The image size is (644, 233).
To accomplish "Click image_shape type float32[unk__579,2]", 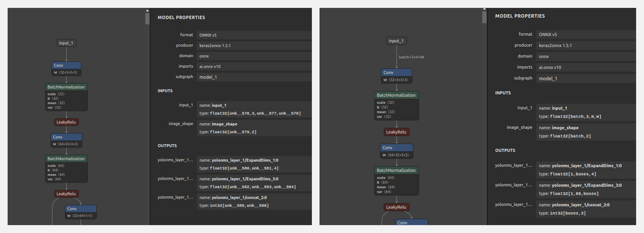I will click(x=254, y=132).
